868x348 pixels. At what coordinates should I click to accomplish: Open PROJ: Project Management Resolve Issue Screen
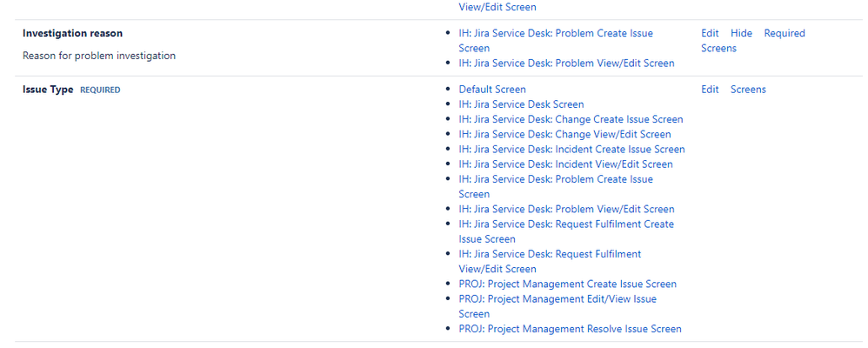click(x=571, y=329)
